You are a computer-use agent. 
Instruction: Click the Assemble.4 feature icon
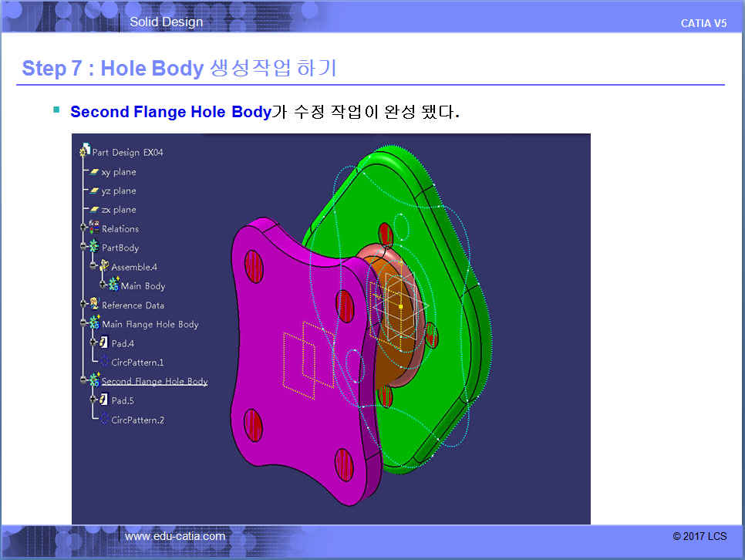pos(103,266)
